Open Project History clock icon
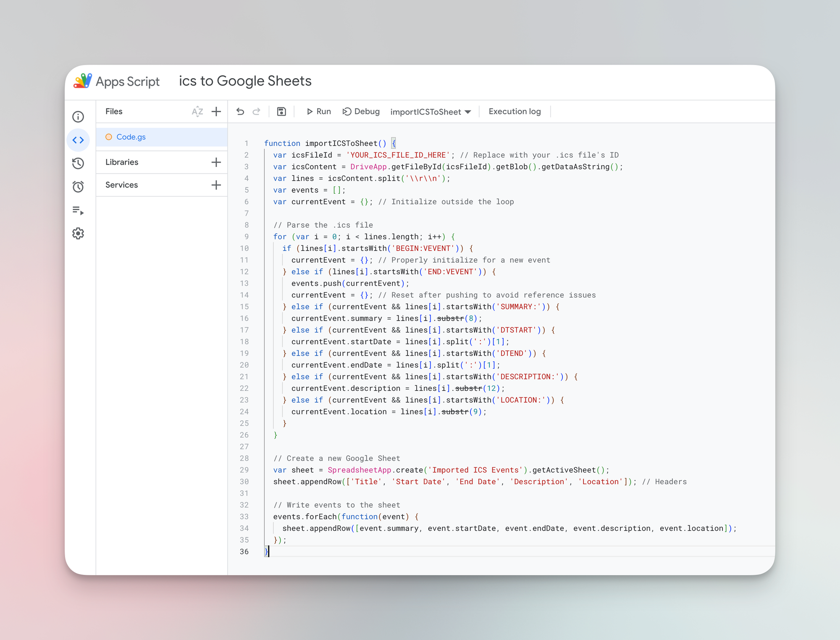The width and height of the screenshot is (840, 640). 78,163
